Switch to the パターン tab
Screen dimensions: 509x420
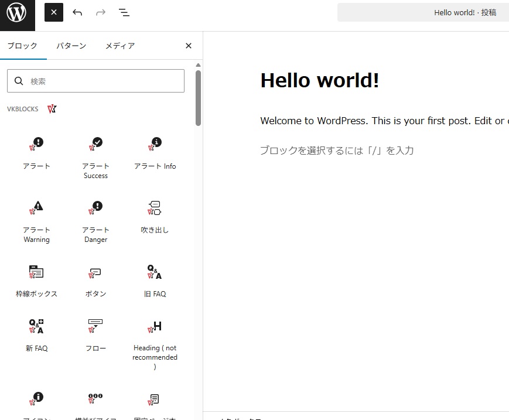click(x=71, y=46)
